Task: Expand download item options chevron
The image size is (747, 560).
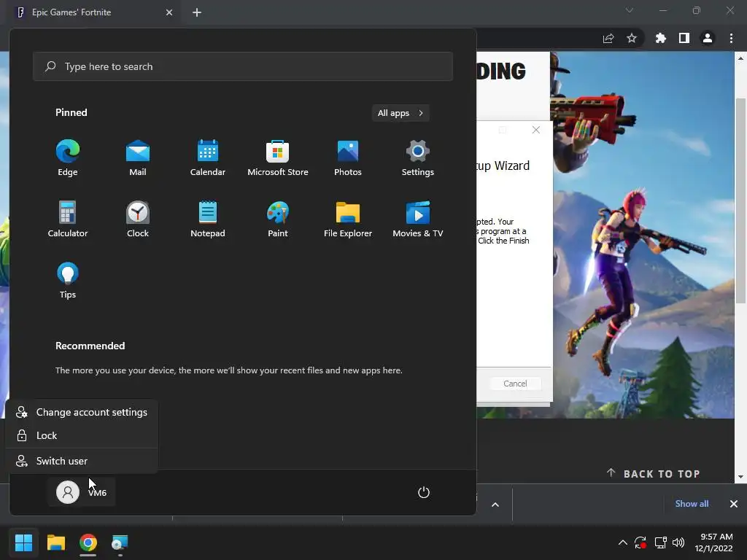Action: point(495,505)
